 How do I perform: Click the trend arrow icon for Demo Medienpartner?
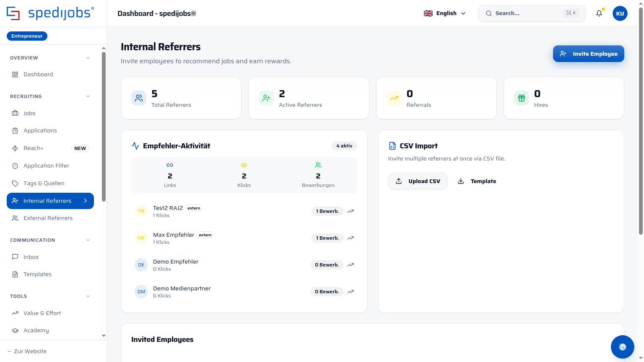(x=351, y=292)
